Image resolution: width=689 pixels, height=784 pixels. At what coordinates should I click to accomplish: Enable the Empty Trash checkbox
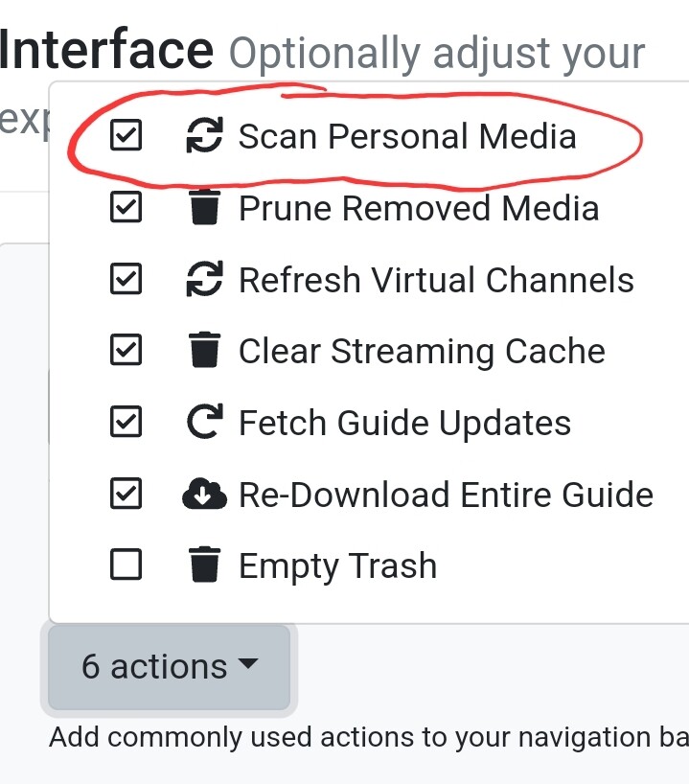pyautogui.click(x=126, y=566)
